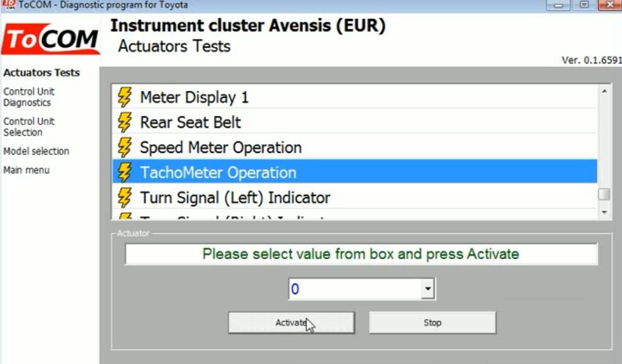
Task: Click the lightning icon of TachoMeter Operation
Action: point(124,173)
